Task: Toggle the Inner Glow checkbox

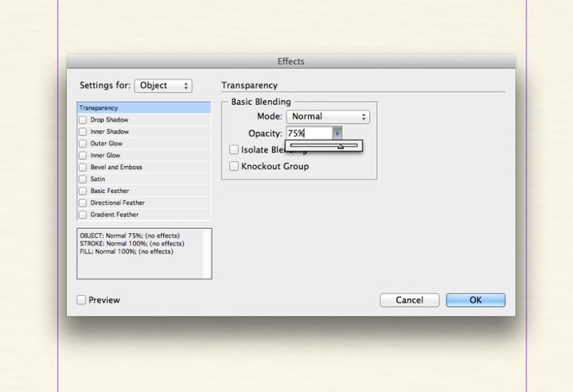Action: click(x=83, y=155)
